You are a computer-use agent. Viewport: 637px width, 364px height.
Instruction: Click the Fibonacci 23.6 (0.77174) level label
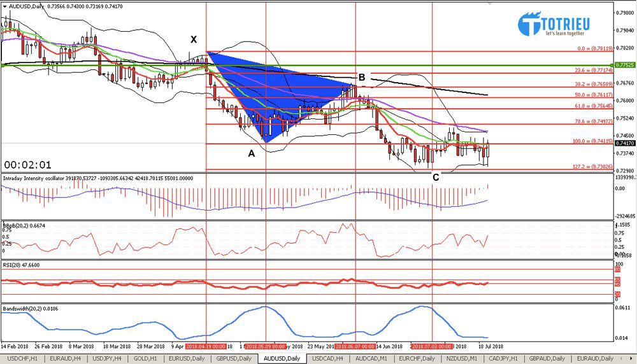pos(594,70)
